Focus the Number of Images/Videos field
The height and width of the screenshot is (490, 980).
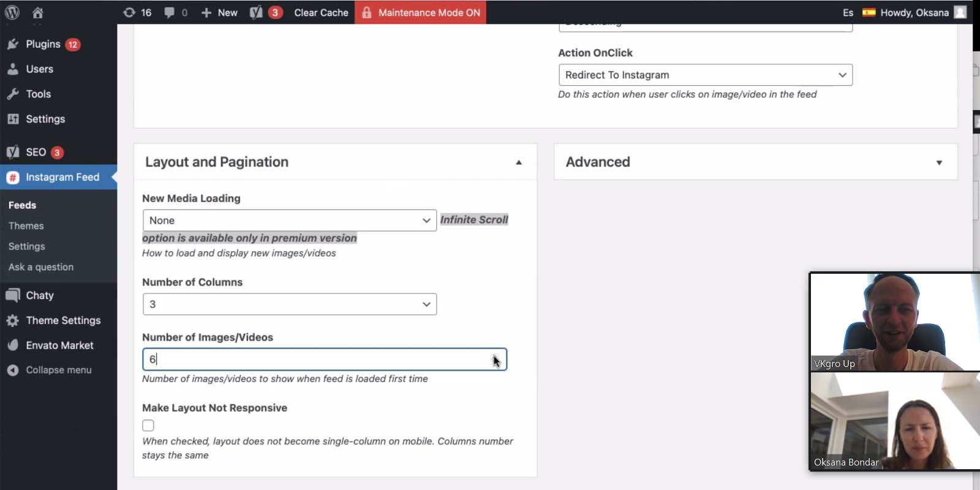click(325, 360)
